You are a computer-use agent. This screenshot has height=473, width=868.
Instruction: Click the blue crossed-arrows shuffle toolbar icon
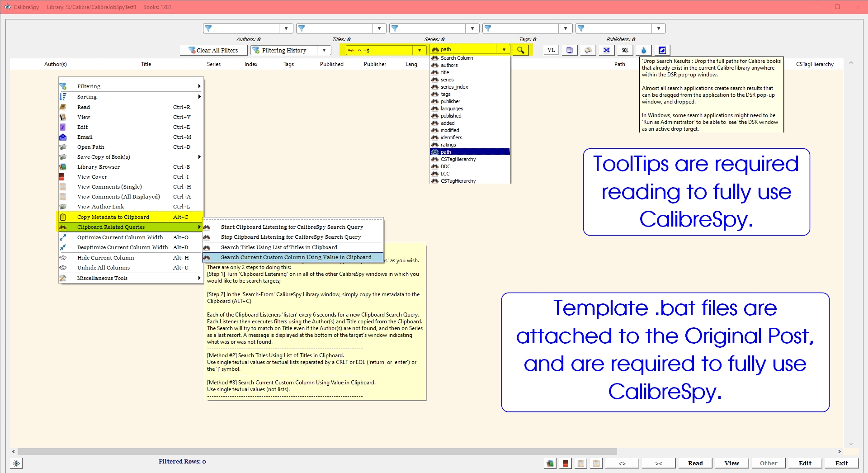[607, 50]
